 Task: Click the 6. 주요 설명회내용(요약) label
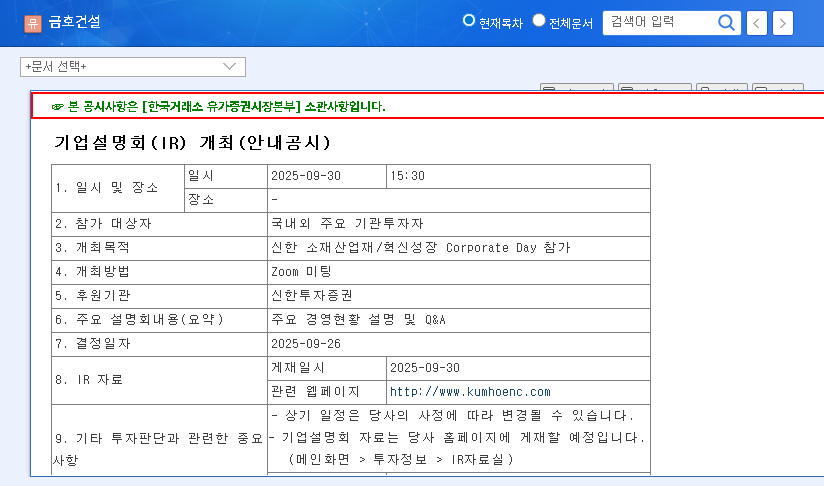(159, 320)
